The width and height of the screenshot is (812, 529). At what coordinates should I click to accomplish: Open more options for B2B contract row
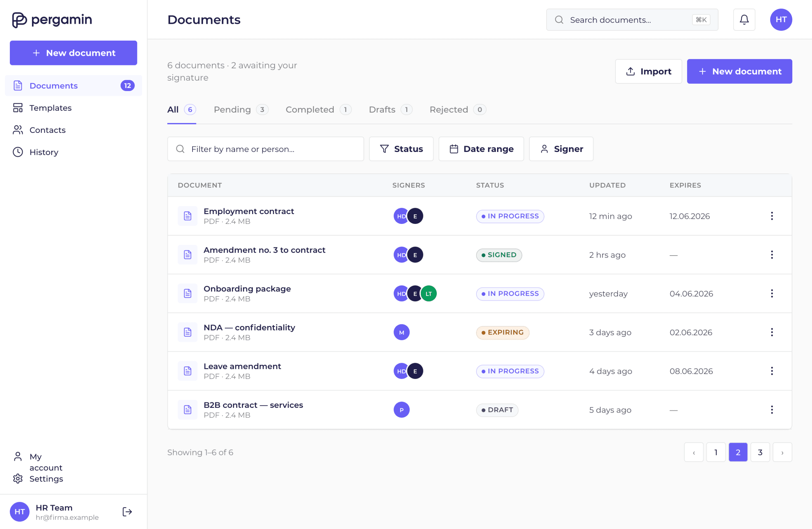click(772, 410)
